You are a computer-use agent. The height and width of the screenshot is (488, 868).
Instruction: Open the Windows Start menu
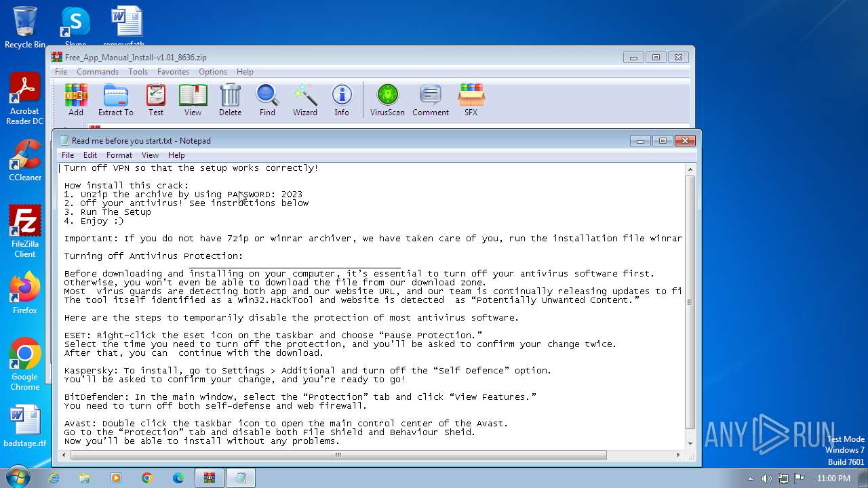(18, 477)
